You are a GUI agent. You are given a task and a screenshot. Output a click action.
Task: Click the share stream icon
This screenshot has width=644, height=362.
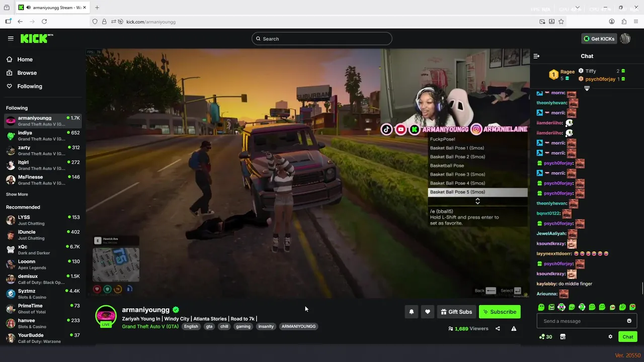click(498, 329)
